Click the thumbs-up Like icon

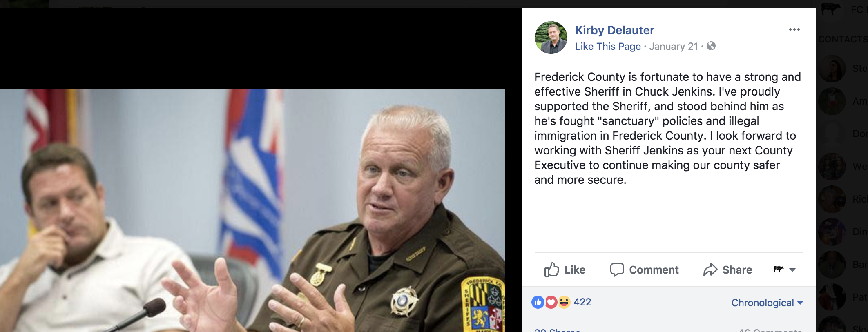coord(551,270)
